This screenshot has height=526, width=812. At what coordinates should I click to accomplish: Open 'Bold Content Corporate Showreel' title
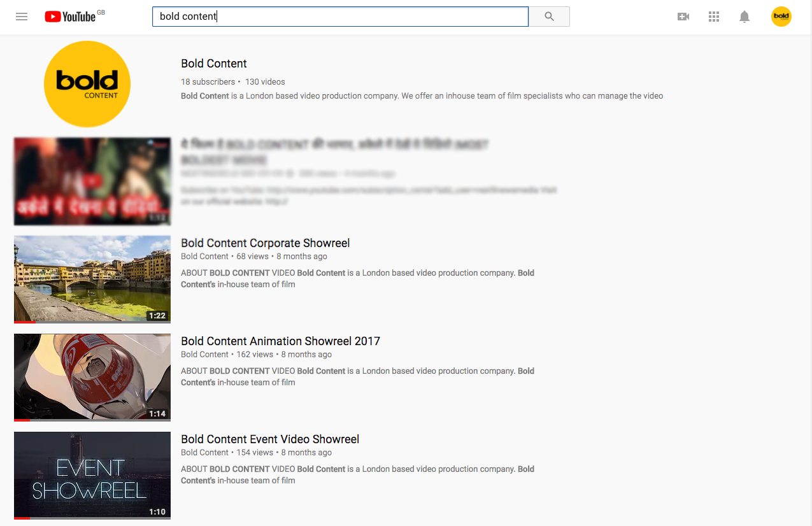pos(266,243)
